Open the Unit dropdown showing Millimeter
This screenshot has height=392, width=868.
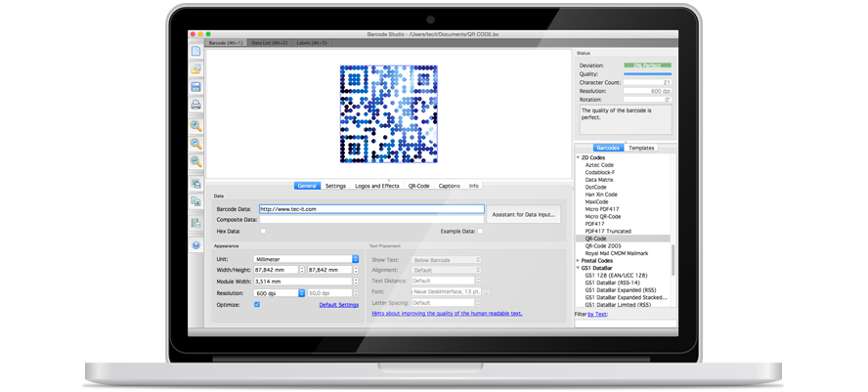point(306,259)
